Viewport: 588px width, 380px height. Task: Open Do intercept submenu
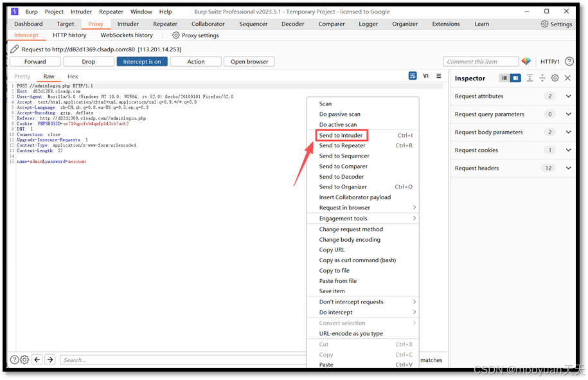[362, 312]
